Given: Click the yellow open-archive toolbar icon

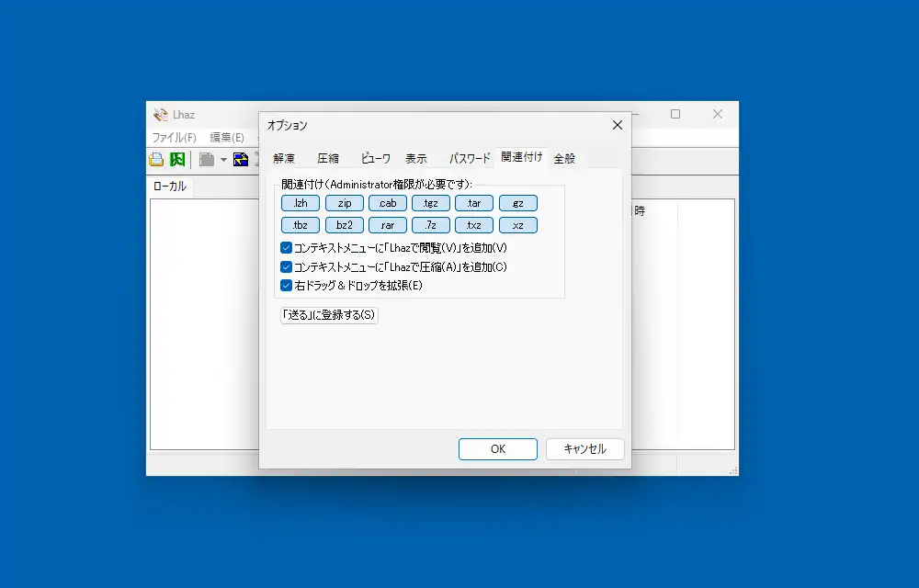Looking at the screenshot, I should pos(157,160).
